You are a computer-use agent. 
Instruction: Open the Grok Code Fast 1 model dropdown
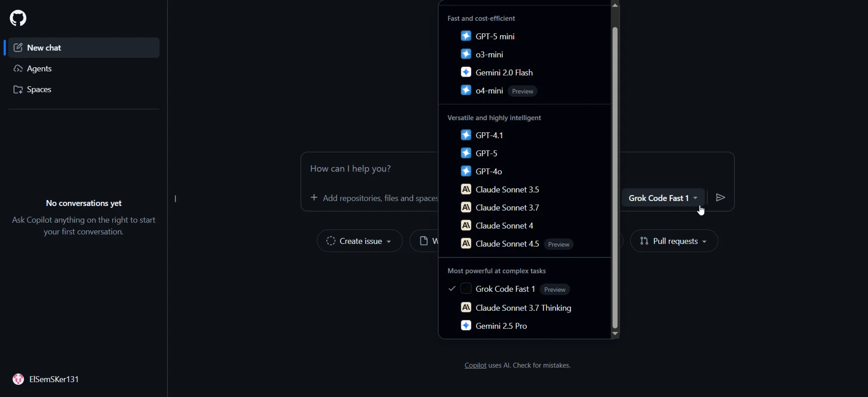click(x=662, y=198)
